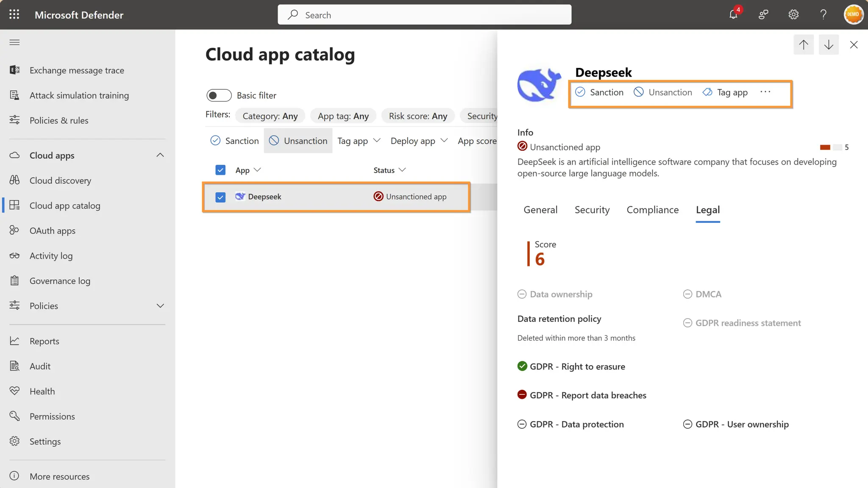
Task: Open the app launcher waffle icon
Action: [x=14, y=15]
